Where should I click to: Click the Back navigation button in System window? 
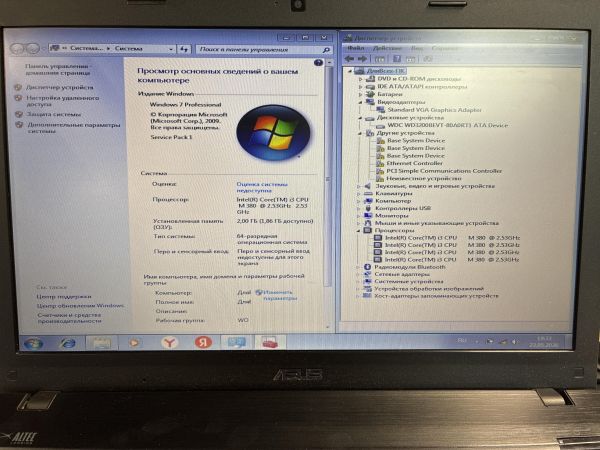pos(17,49)
